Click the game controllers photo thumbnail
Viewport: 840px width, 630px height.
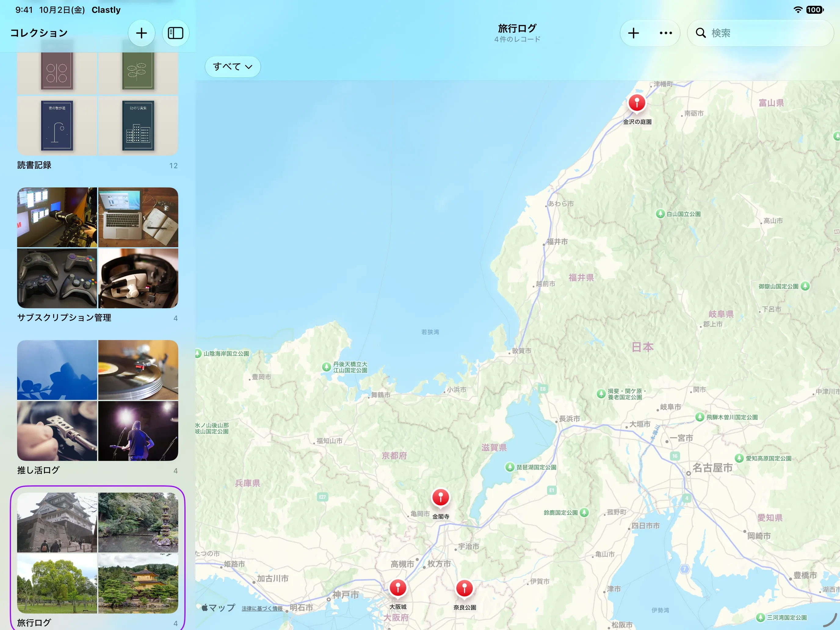tap(57, 278)
